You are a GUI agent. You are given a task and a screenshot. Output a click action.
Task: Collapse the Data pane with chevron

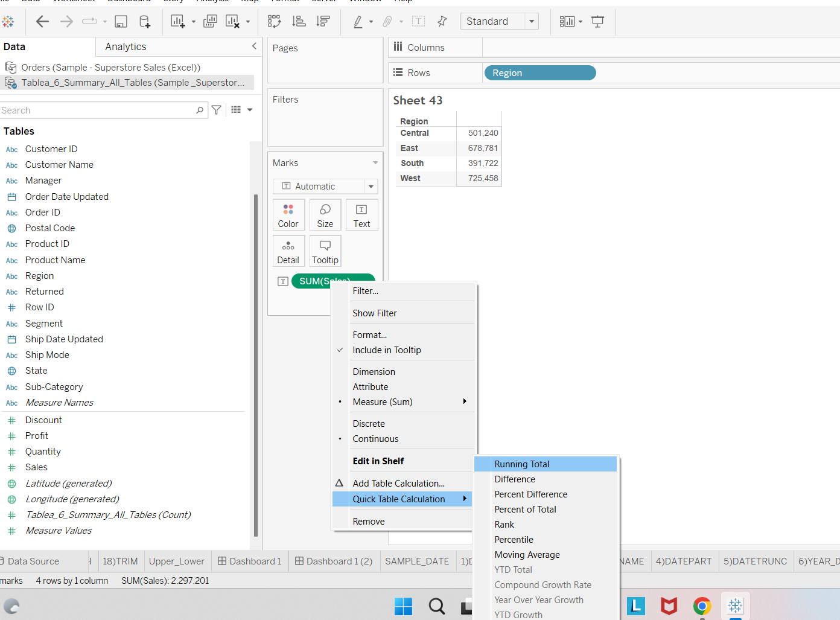[254, 46]
